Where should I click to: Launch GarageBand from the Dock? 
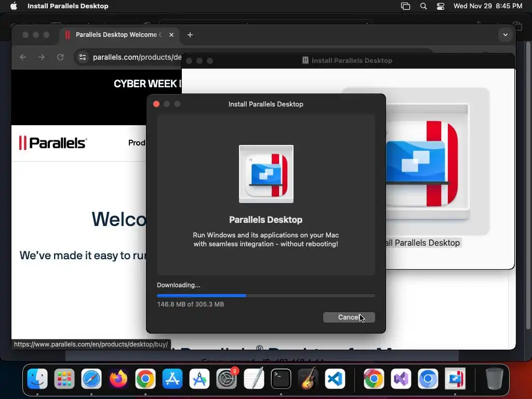pos(308,378)
